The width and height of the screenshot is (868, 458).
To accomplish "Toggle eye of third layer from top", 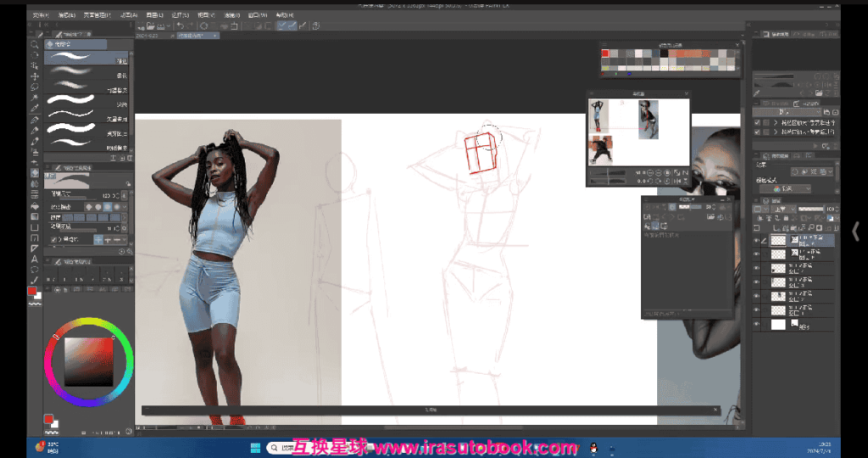I will click(x=756, y=268).
